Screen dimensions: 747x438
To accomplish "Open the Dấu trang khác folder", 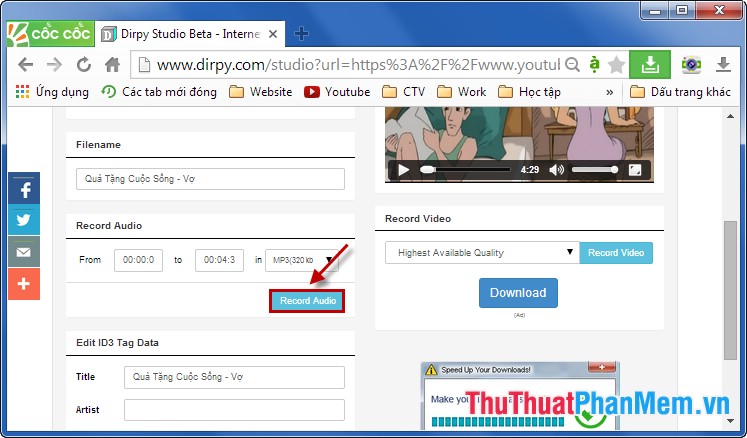I will point(680,92).
